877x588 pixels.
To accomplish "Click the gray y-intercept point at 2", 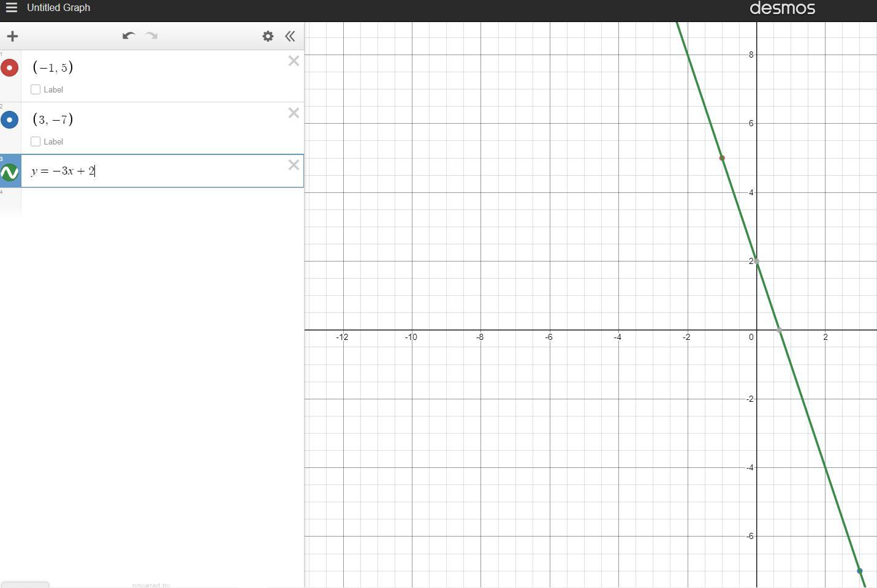I will pyautogui.click(x=756, y=262).
